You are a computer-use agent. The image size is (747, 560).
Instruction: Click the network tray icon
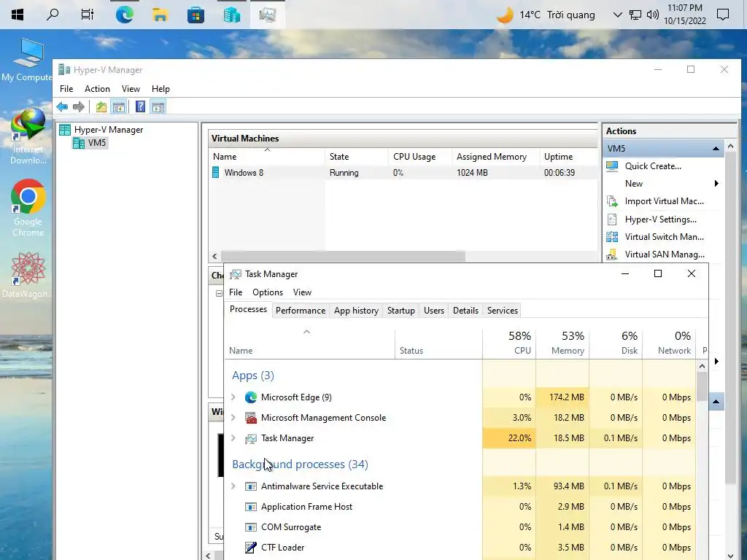coord(635,15)
